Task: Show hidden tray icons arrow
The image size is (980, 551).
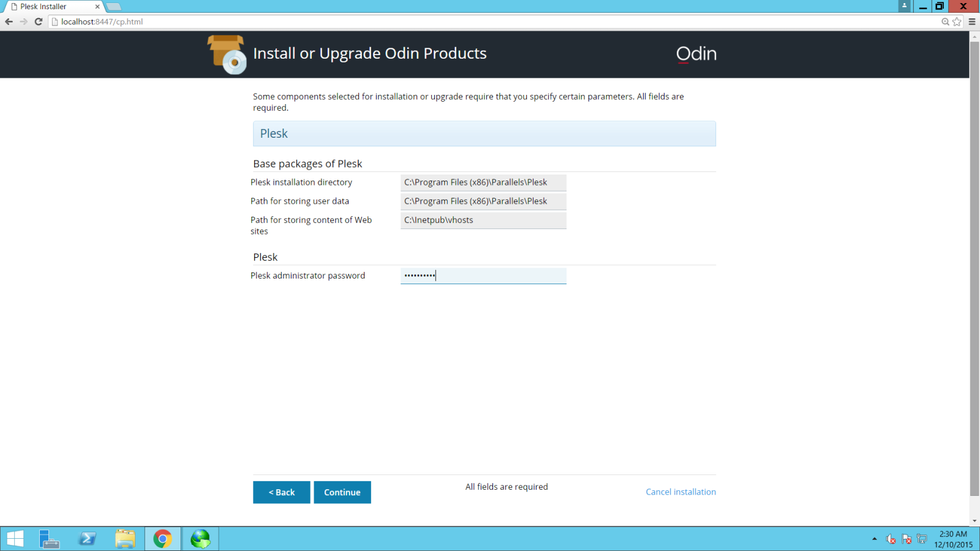Action: [x=874, y=539]
